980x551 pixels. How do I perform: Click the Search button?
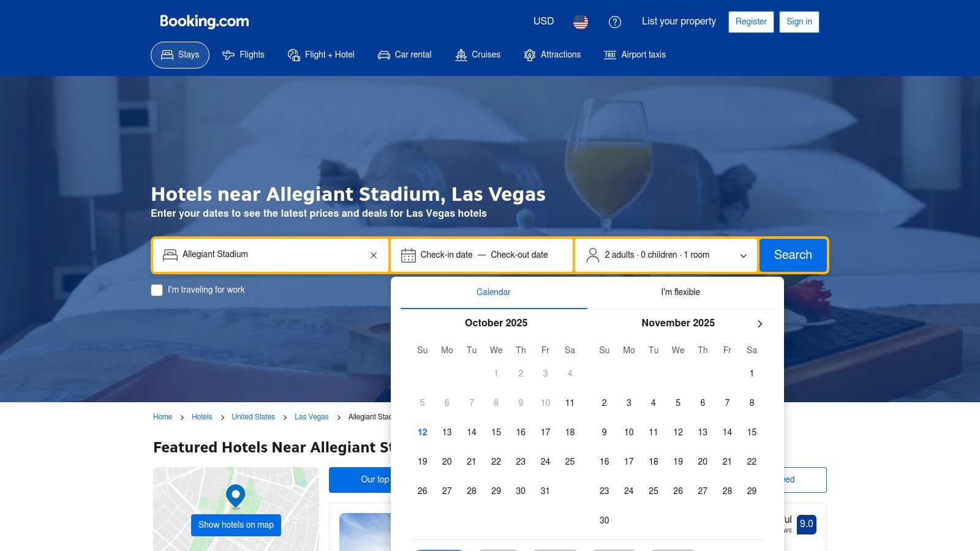[793, 255]
